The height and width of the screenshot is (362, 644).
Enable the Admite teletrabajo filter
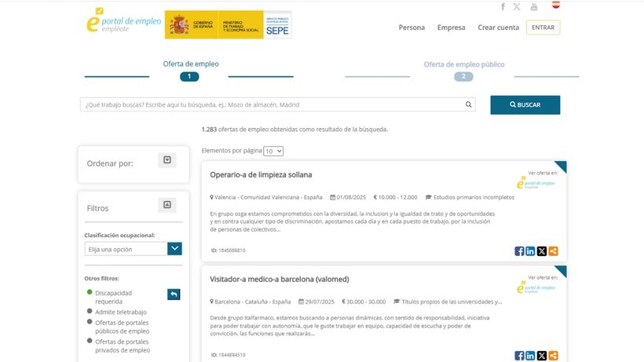90,312
